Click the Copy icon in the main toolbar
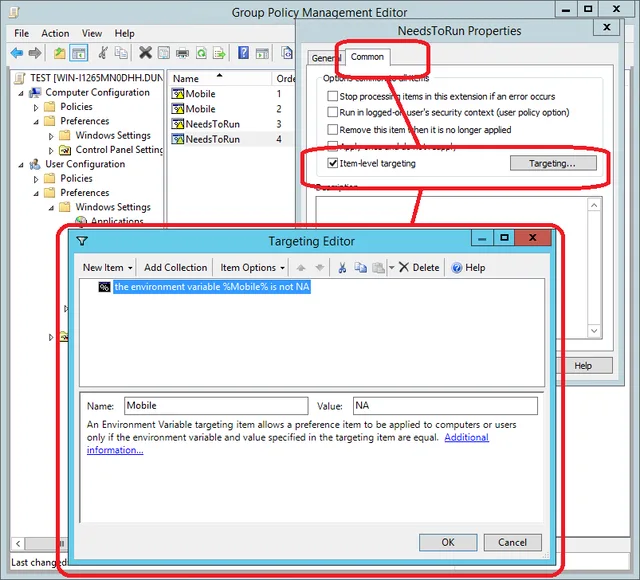This screenshot has height=580, width=640. [x=121, y=53]
